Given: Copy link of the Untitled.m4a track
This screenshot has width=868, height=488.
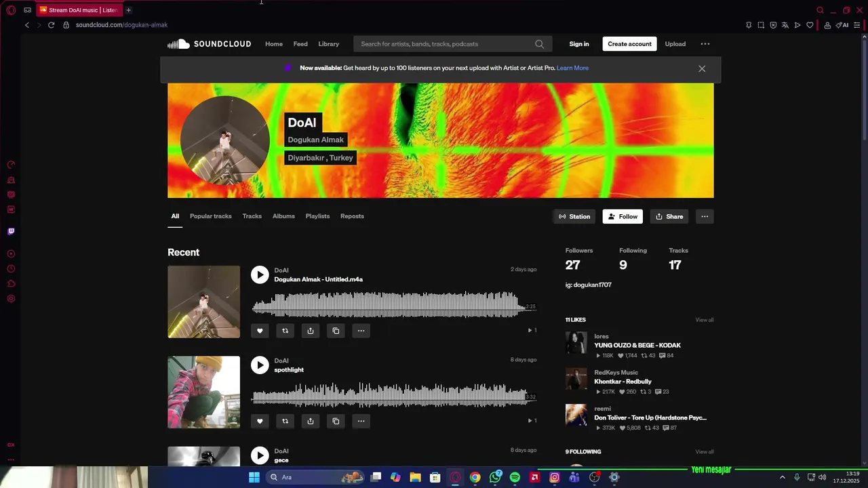Looking at the screenshot, I should click(336, 331).
